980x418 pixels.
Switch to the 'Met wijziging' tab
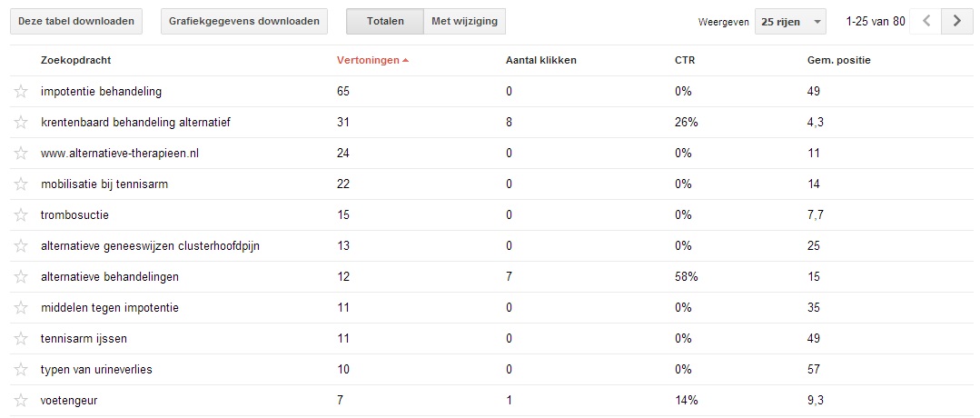464,21
